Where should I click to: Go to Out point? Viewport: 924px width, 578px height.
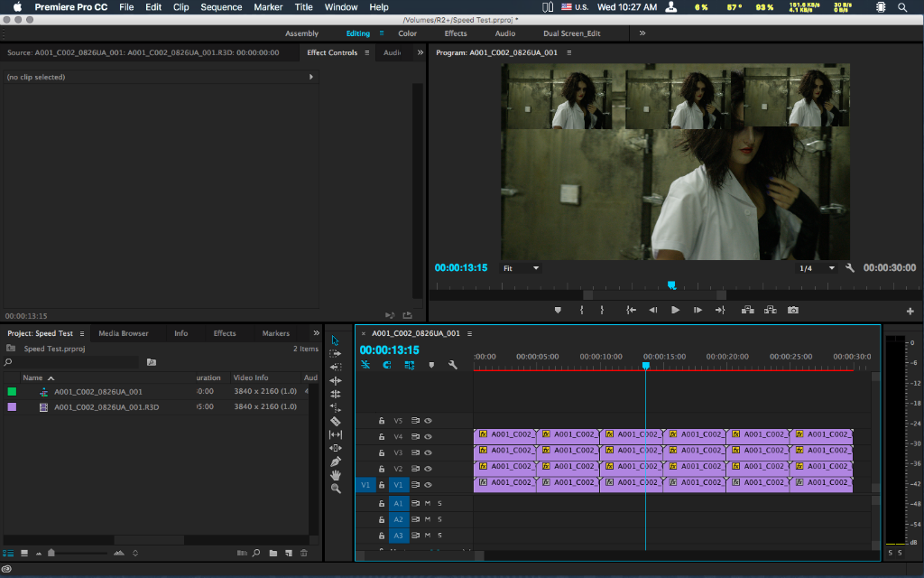pos(720,311)
